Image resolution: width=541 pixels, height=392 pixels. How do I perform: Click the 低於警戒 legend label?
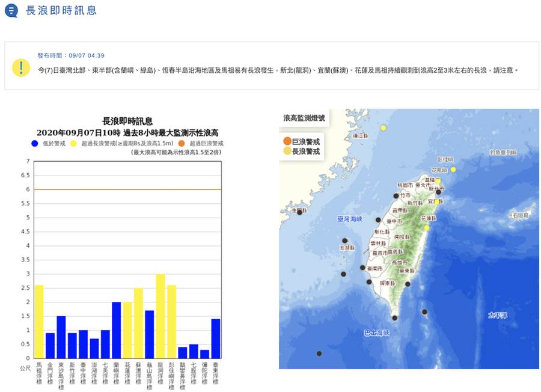[x=54, y=144]
